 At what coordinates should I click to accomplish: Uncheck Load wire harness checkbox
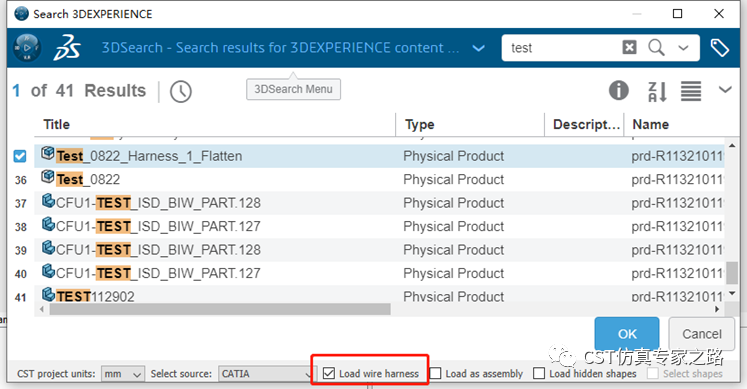pos(329,373)
